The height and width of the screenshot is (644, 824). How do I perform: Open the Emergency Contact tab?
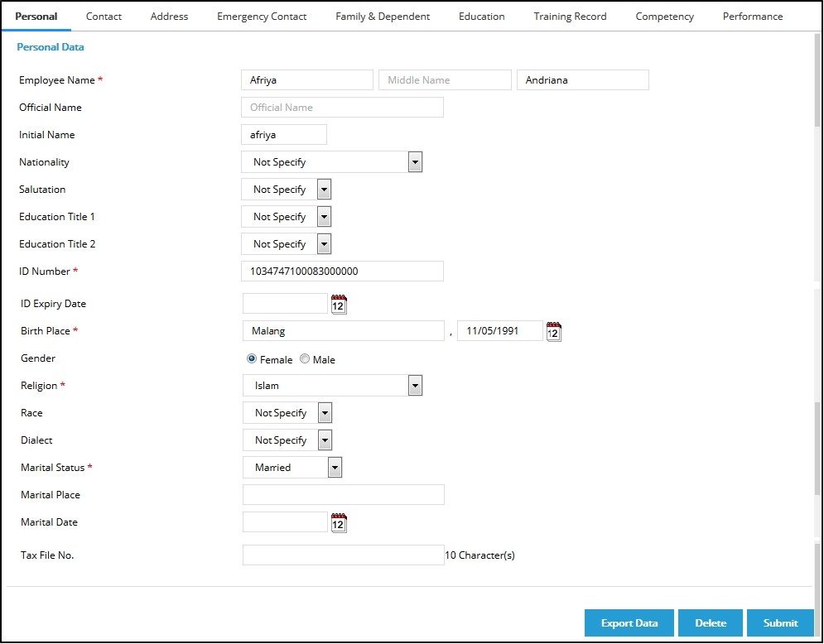[262, 17]
